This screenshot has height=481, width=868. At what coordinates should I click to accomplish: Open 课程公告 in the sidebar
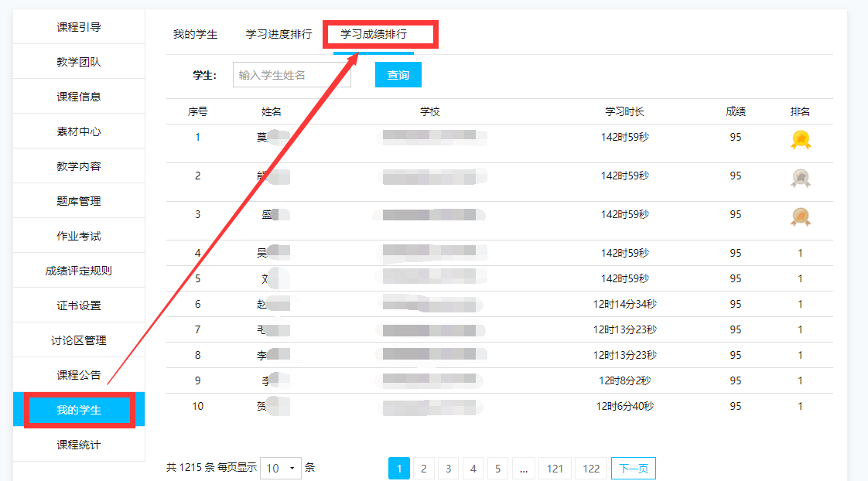(x=79, y=375)
